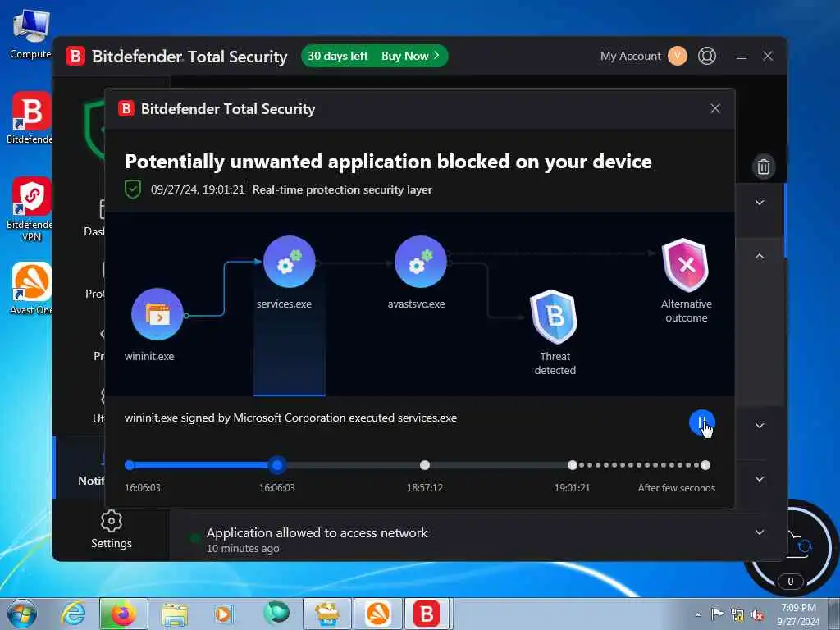
Task: Show hidden tray icons arrow
Action: 697,614
